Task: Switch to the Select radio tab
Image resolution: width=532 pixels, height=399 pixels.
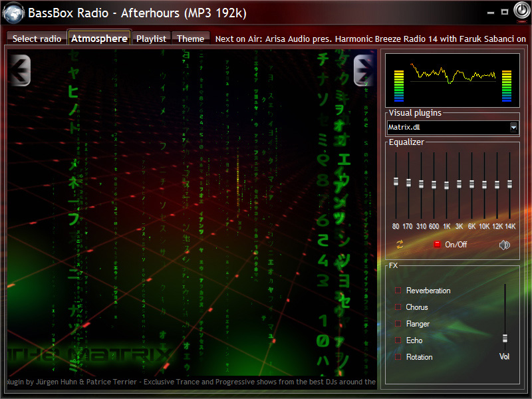Action: coord(37,39)
